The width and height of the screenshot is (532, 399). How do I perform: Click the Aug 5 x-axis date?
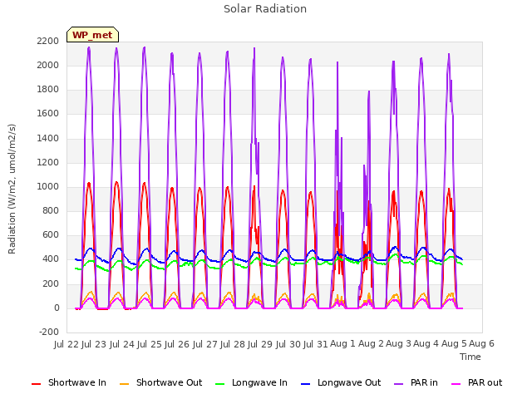tap(454, 344)
